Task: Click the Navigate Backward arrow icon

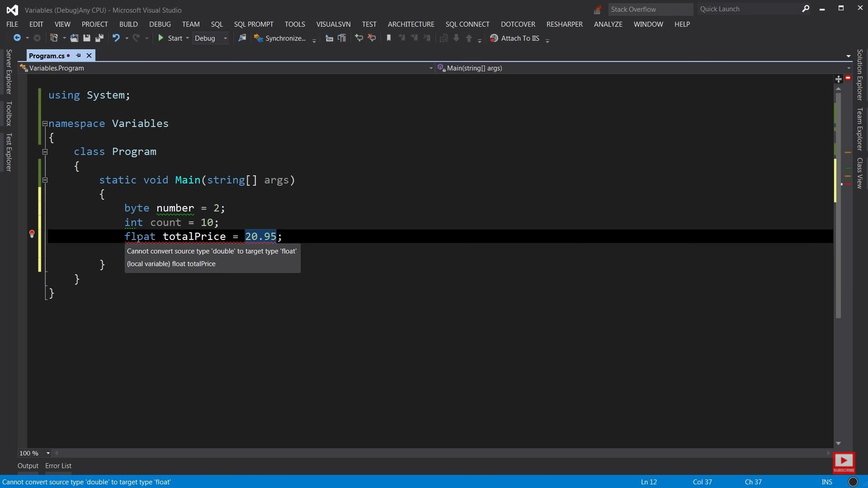Action: click(17, 38)
